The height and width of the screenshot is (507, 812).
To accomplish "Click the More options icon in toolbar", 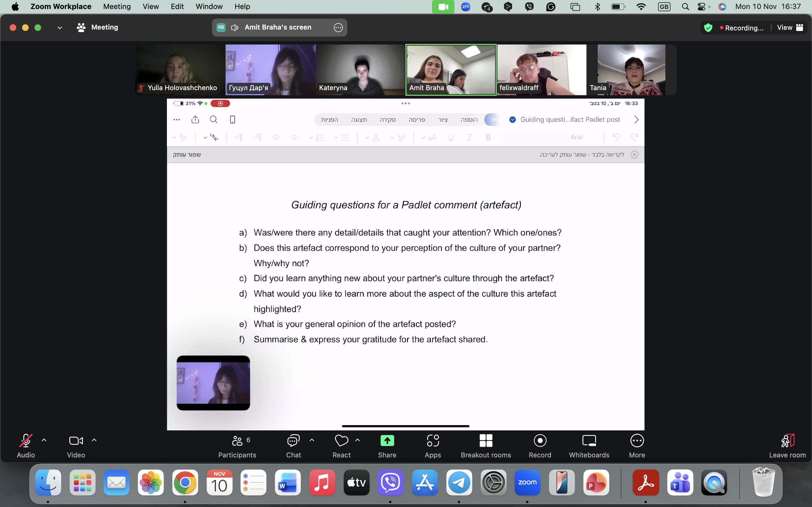I will pos(637,446).
